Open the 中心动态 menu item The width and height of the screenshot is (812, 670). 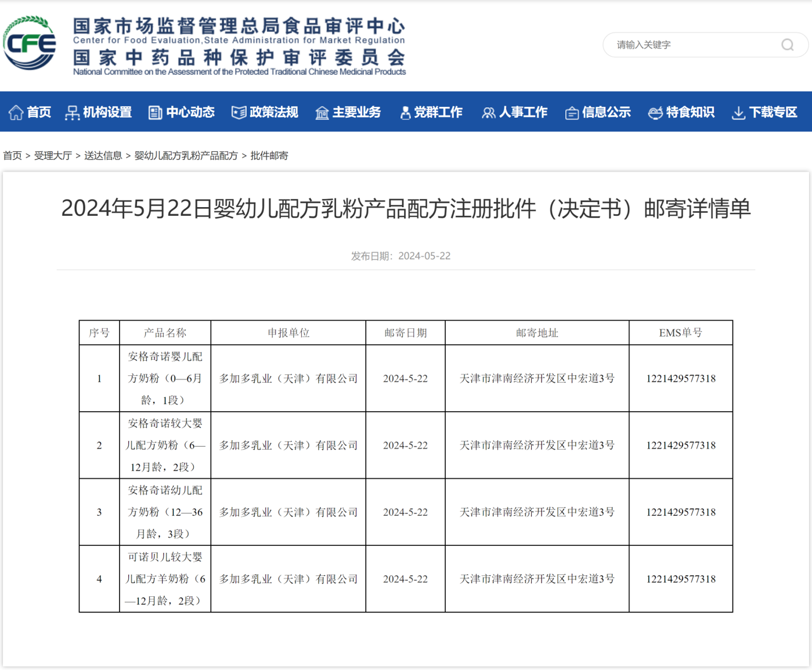click(x=190, y=112)
